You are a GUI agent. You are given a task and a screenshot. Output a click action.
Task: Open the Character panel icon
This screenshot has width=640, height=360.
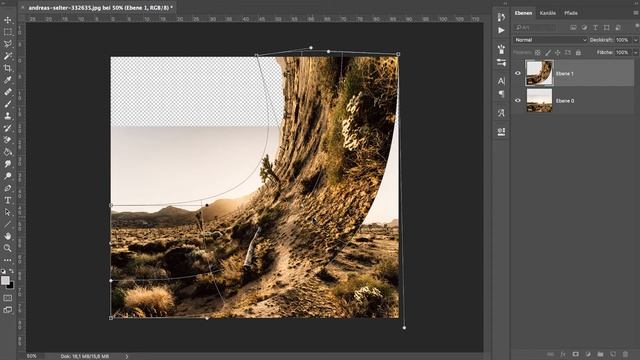[x=501, y=81]
